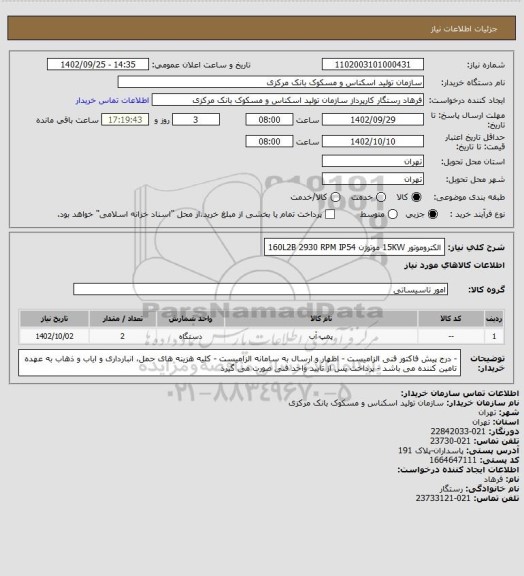Image resolution: width=524 pixels, height=576 pixels.
Task: Click the پمپ آب item name cell
Action: 321,336
